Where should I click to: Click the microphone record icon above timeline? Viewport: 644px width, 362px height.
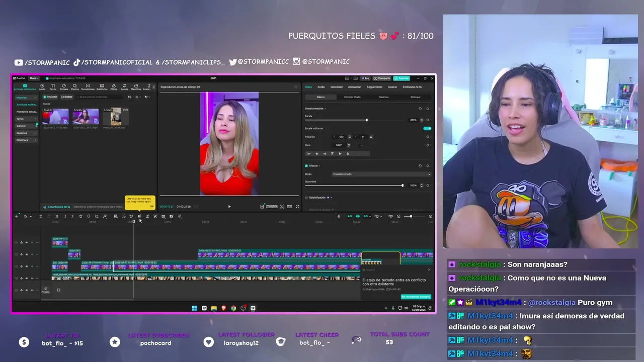[339, 216]
